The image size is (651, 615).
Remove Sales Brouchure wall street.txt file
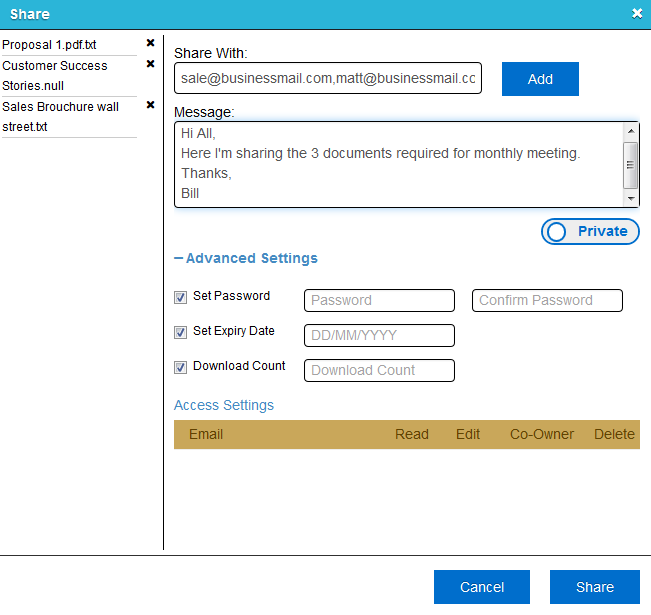click(x=150, y=105)
